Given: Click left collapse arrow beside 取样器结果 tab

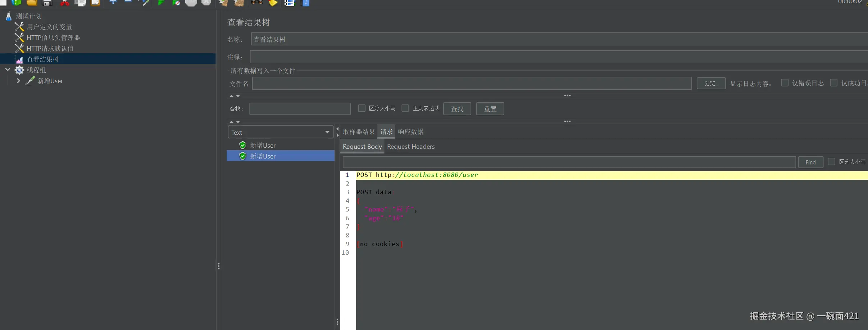Looking at the screenshot, I should 337,129.
